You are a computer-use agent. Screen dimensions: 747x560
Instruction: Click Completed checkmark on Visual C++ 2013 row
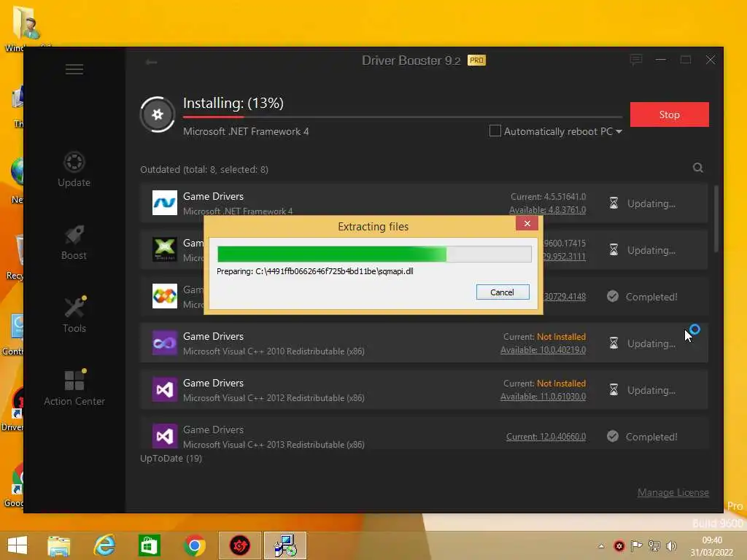(x=613, y=436)
